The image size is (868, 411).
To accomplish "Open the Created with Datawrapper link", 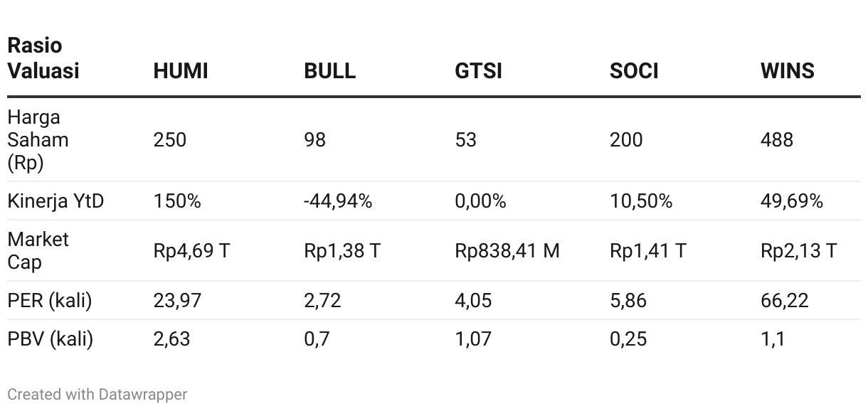I will [97, 394].
